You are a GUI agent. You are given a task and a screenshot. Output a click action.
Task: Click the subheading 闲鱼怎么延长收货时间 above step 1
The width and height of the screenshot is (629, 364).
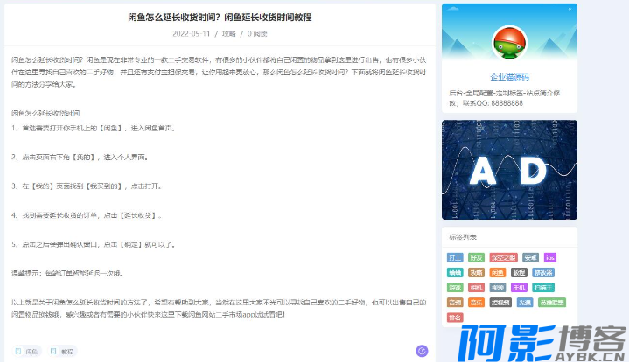coord(45,113)
